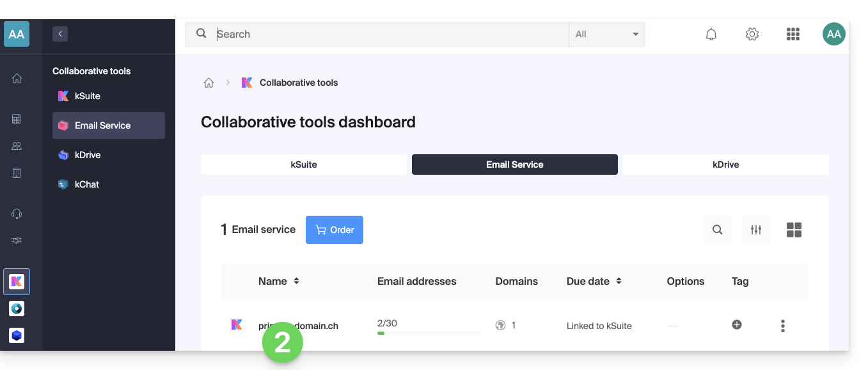Open the settings gear icon
Screen dimensions: 868x370
click(752, 35)
